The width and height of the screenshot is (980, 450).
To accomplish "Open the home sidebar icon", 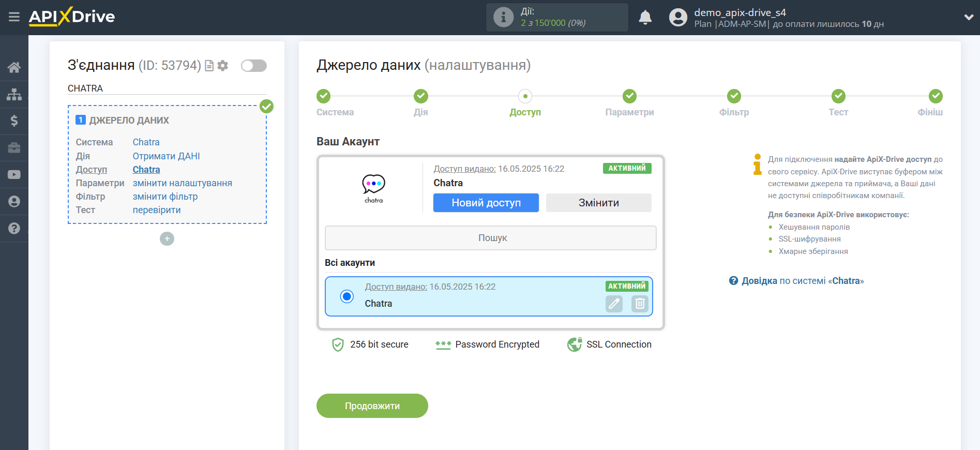I will point(14,67).
